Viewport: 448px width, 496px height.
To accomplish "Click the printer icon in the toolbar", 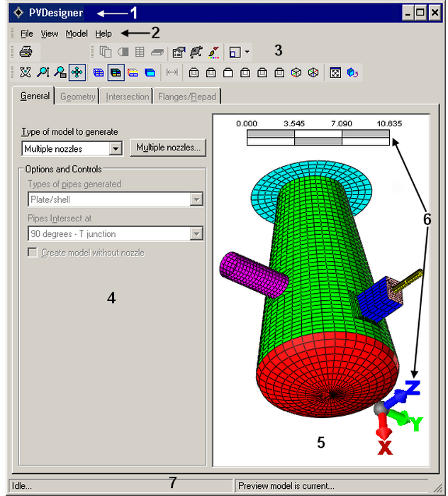I will tap(26, 52).
